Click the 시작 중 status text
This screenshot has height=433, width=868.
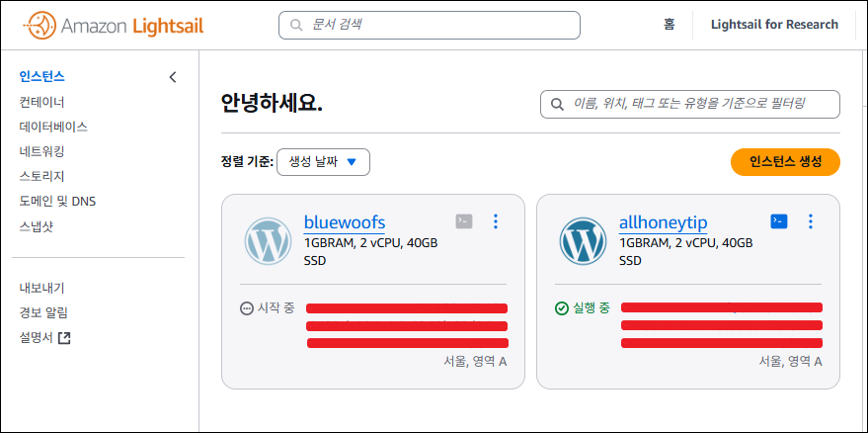coord(276,308)
